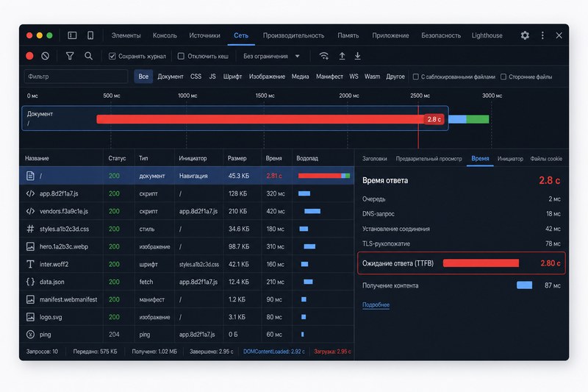The width and height of the screenshot is (588, 392).
Task: Toggle the dock side panel icon
Action: pyautogui.click(x=72, y=35)
